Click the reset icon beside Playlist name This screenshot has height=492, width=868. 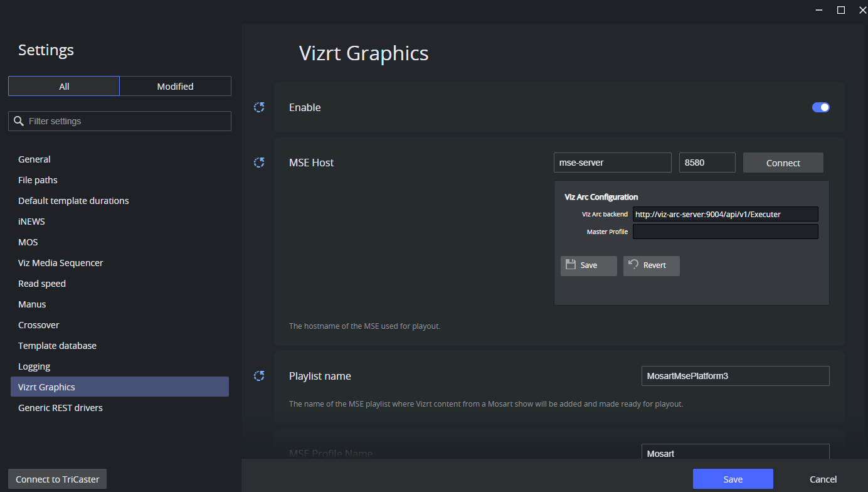click(259, 376)
